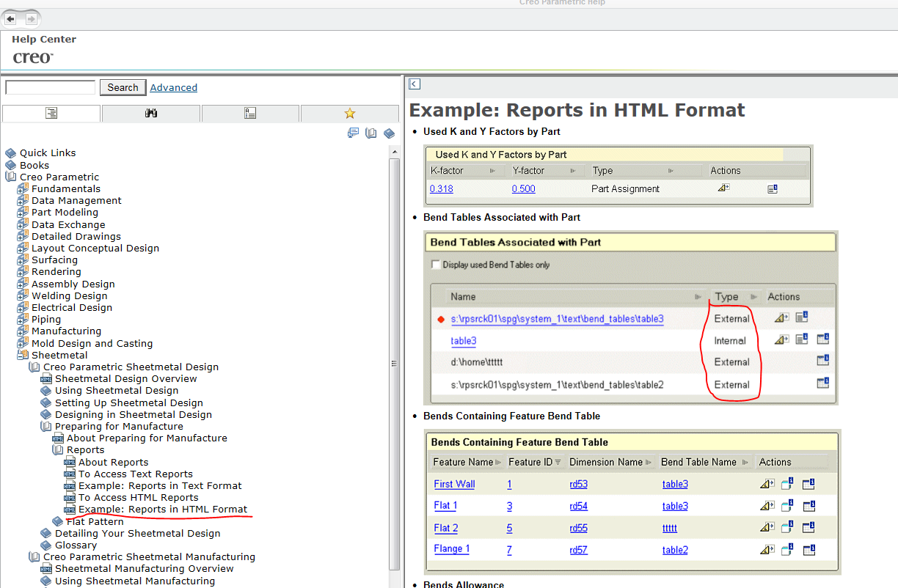
Task: Click the Search button
Action: click(x=123, y=87)
